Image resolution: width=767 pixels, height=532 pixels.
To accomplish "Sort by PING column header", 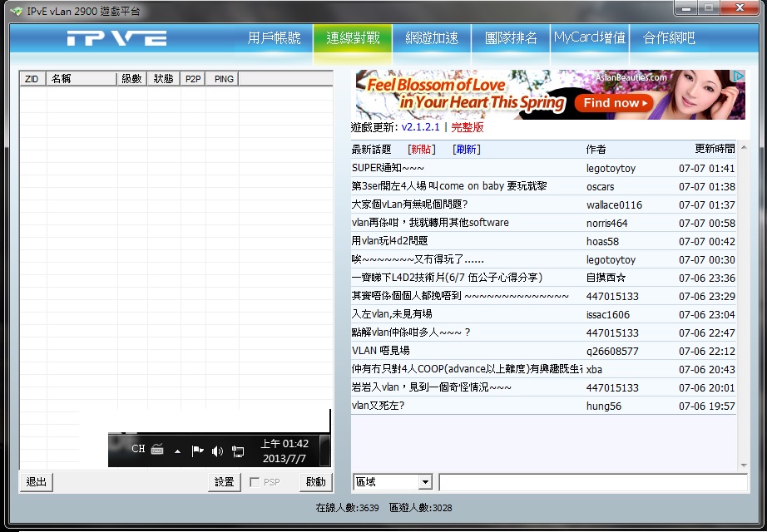I will (x=223, y=79).
